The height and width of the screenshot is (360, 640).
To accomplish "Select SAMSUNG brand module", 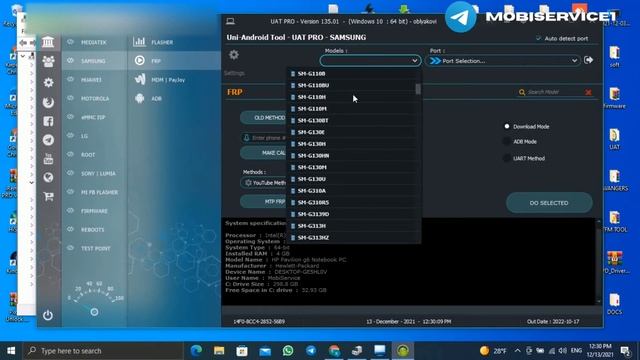I will coord(93,61).
